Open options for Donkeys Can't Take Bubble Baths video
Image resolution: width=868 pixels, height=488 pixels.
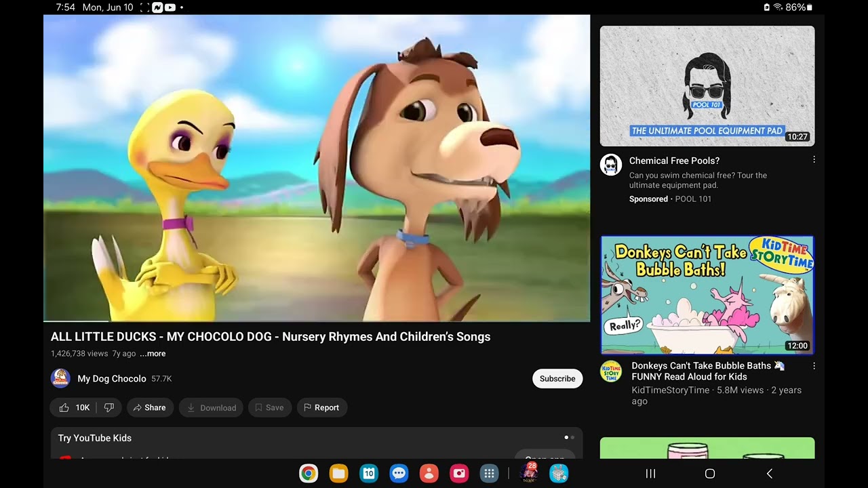click(814, 366)
